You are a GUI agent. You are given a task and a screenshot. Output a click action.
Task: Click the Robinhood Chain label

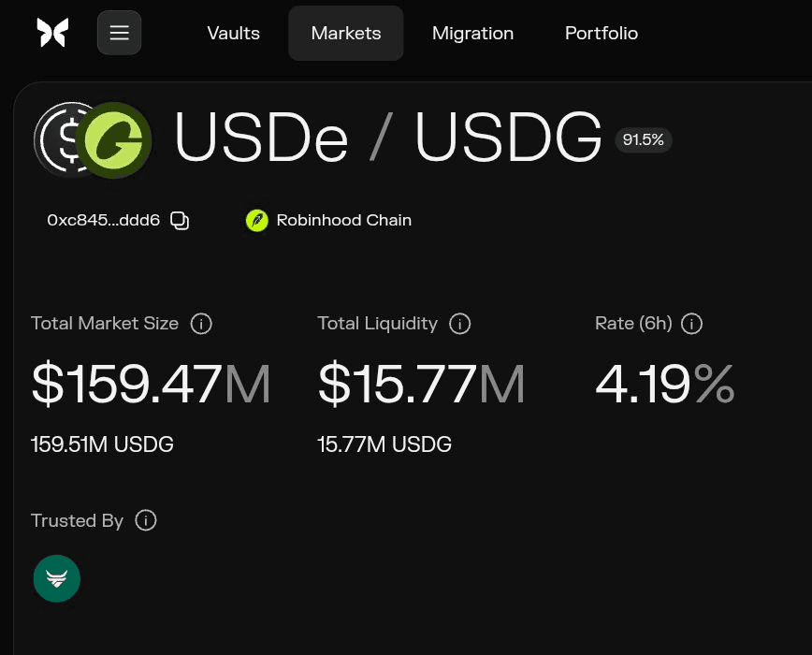click(344, 220)
